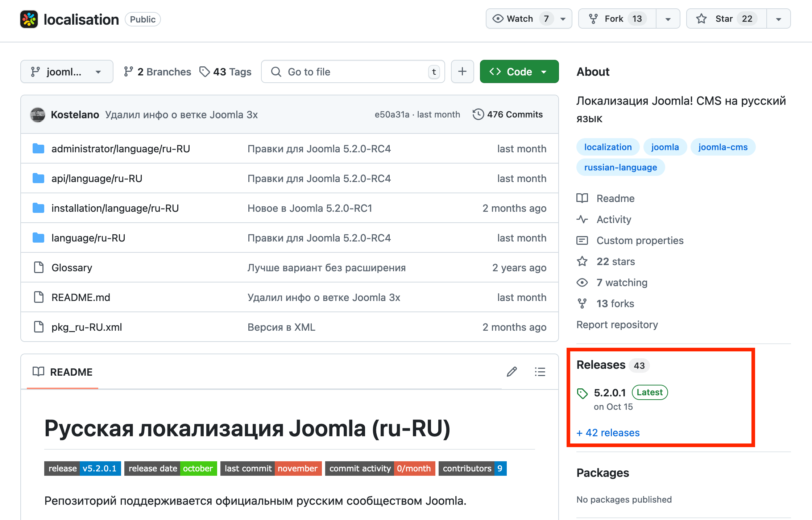Click the last commit november badge

[x=271, y=469]
